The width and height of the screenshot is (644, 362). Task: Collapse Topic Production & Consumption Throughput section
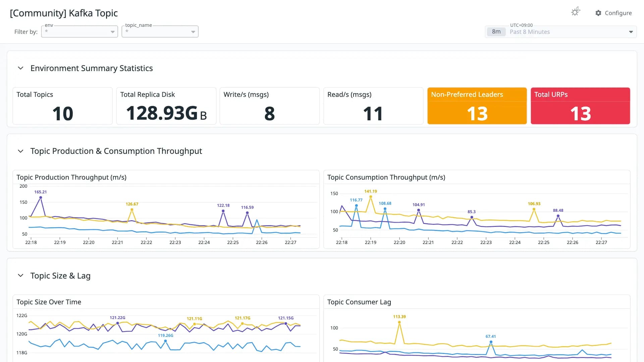click(x=20, y=151)
